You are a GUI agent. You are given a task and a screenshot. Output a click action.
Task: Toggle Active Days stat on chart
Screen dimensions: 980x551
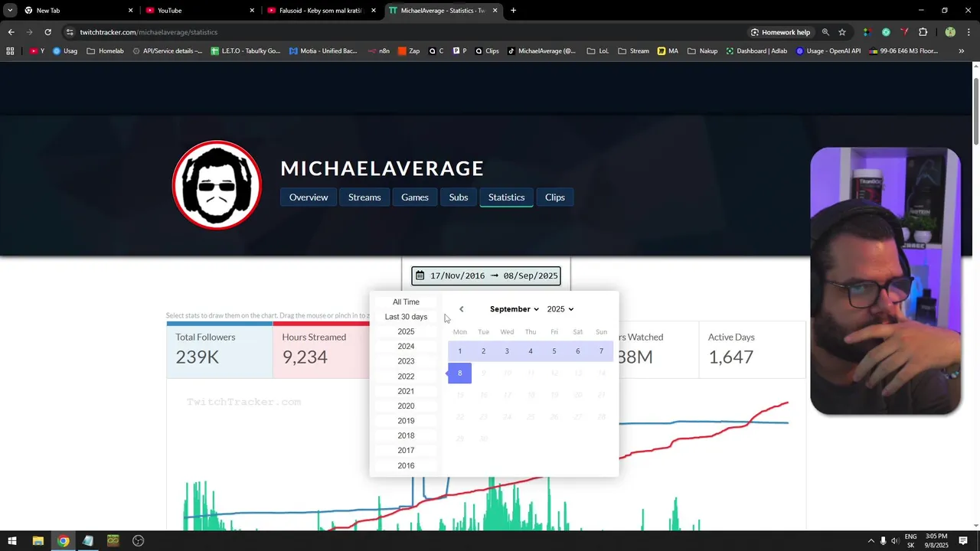click(x=752, y=349)
